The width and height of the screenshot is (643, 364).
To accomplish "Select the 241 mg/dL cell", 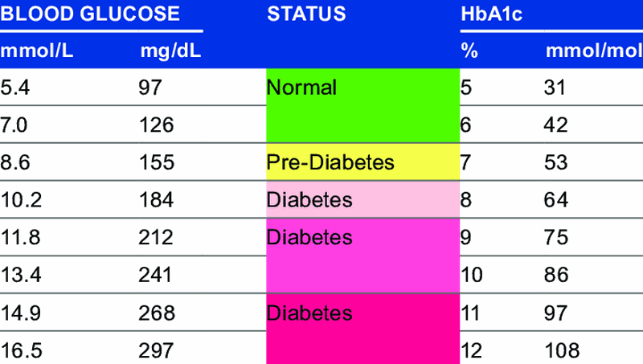I will click(156, 276).
